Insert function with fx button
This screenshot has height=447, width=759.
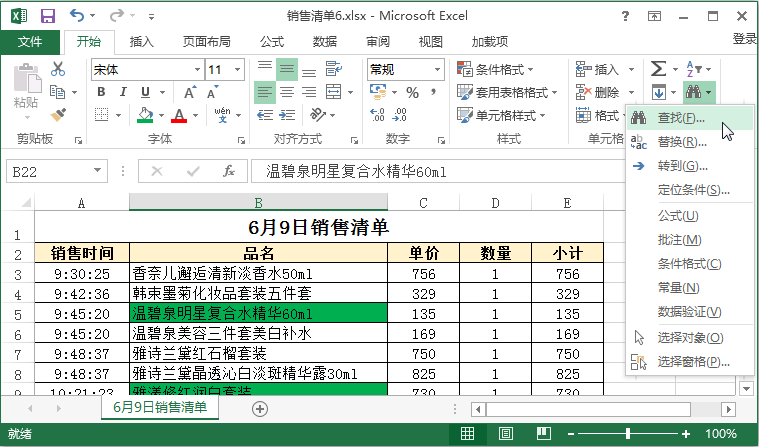(228, 171)
